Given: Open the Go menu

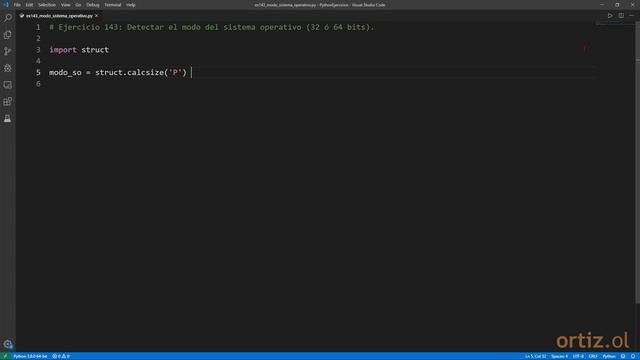Looking at the screenshot, I should pyautogui.click(x=78, y=5).
